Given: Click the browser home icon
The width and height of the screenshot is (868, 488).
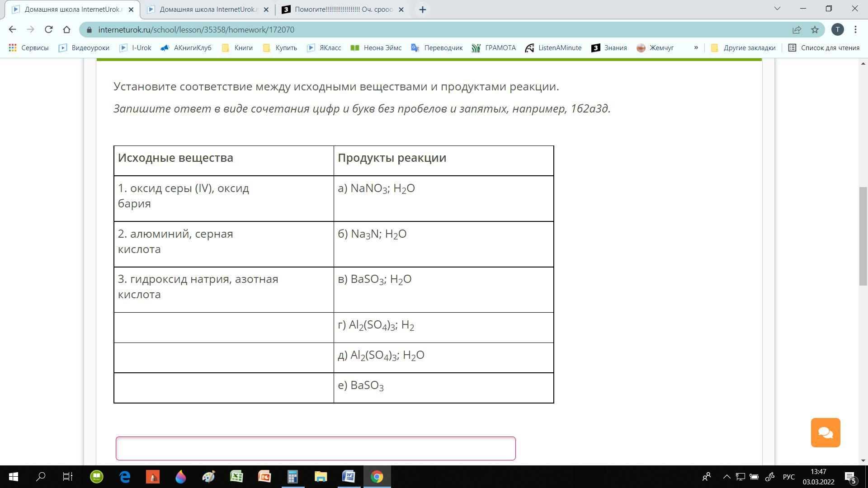Looking at the screenshot, I should pos(66,29).
